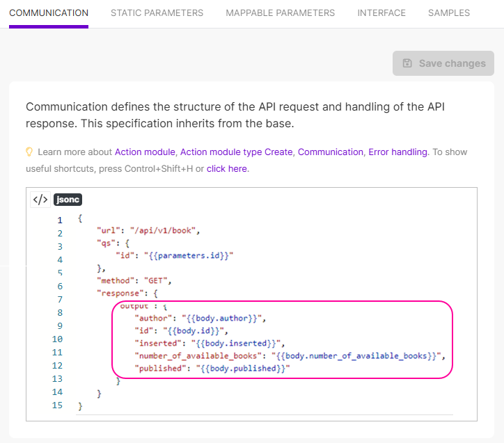Image resolution: width=504 pixels, height=443 pixels.
Task: Place cursor on the "method": "GET" line
Action: pyautogui.click(x=134, y=280)
